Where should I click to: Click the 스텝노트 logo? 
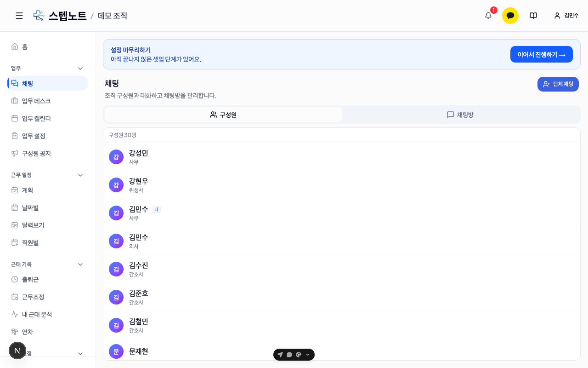60,16
